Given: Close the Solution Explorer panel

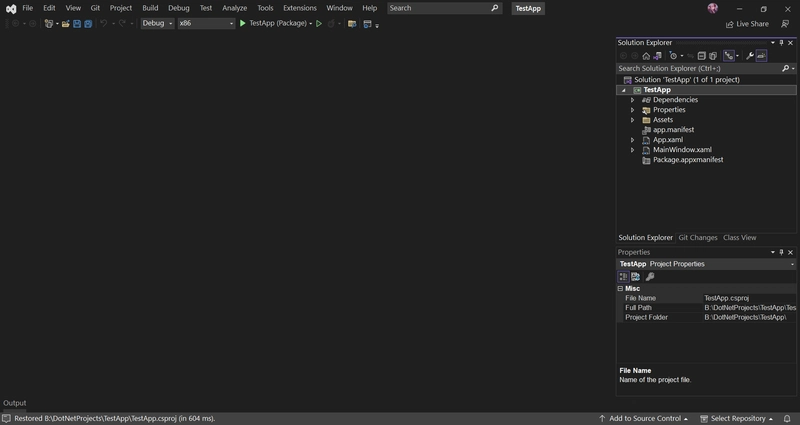Looking at the screenshot, I should coord(790,42).
